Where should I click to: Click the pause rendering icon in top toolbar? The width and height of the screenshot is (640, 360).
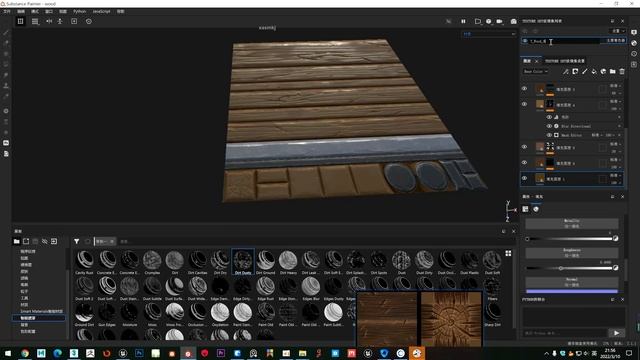[463, 21]
